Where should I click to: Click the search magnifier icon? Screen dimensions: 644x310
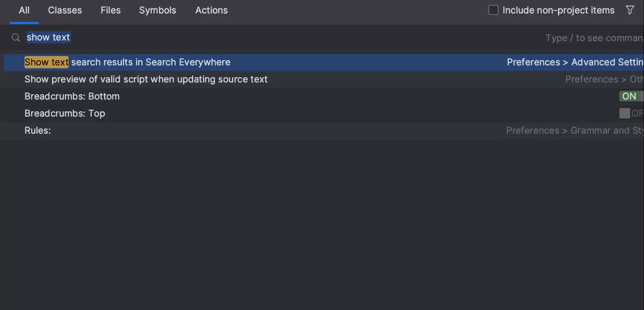[16, 38]
